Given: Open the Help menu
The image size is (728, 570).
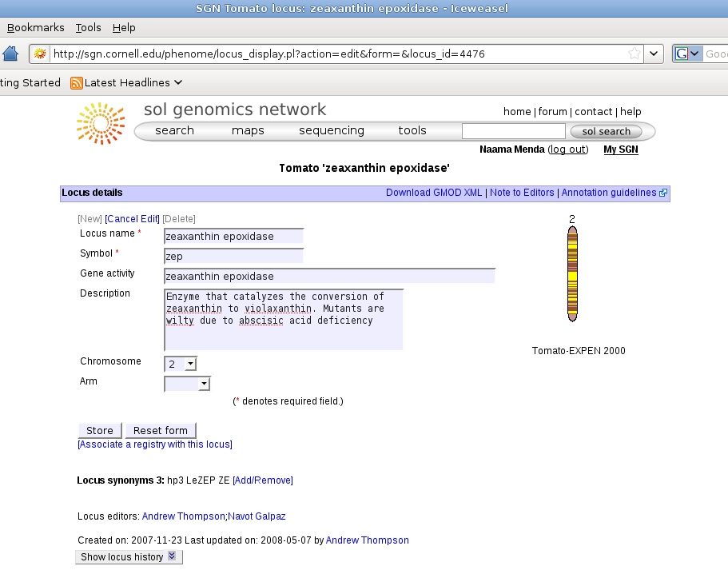Looking at the screenshot, I should [x=124, y=27].
